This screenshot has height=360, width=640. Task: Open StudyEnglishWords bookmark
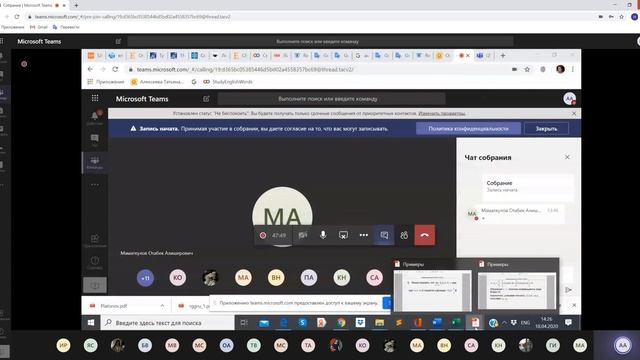pos(228,82)
